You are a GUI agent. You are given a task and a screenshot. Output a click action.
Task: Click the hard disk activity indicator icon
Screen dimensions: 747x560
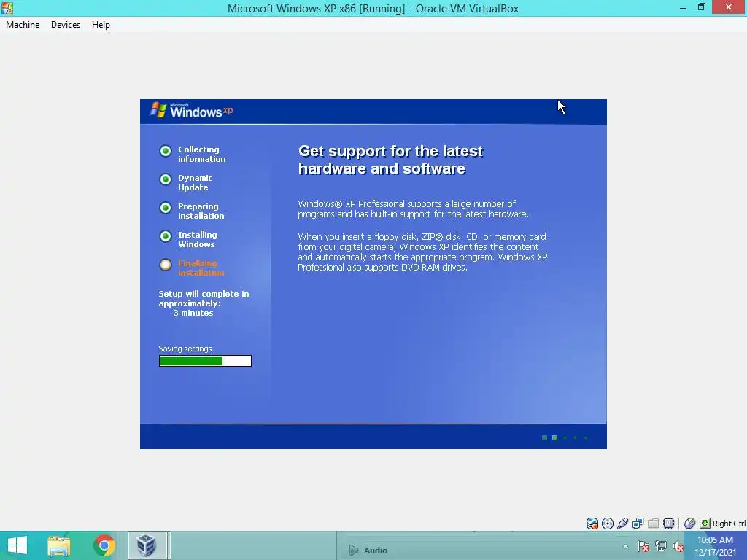coord(592,524)
